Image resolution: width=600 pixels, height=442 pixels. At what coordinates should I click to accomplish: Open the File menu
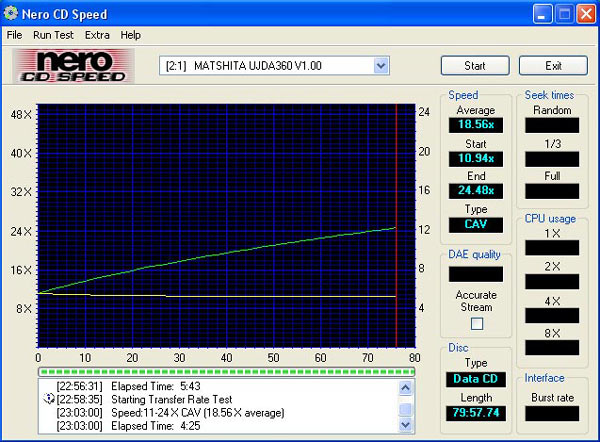tap(14, 35)
